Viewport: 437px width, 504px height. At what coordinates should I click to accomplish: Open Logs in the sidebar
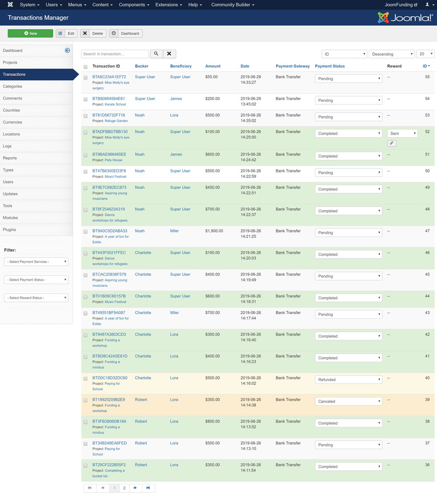(36, 146)
